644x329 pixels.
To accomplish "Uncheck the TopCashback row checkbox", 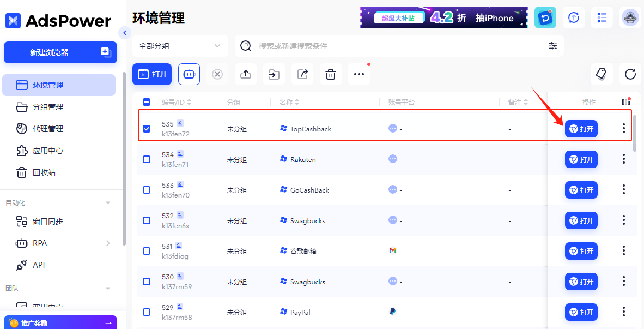I will click(x=147, y=129).
